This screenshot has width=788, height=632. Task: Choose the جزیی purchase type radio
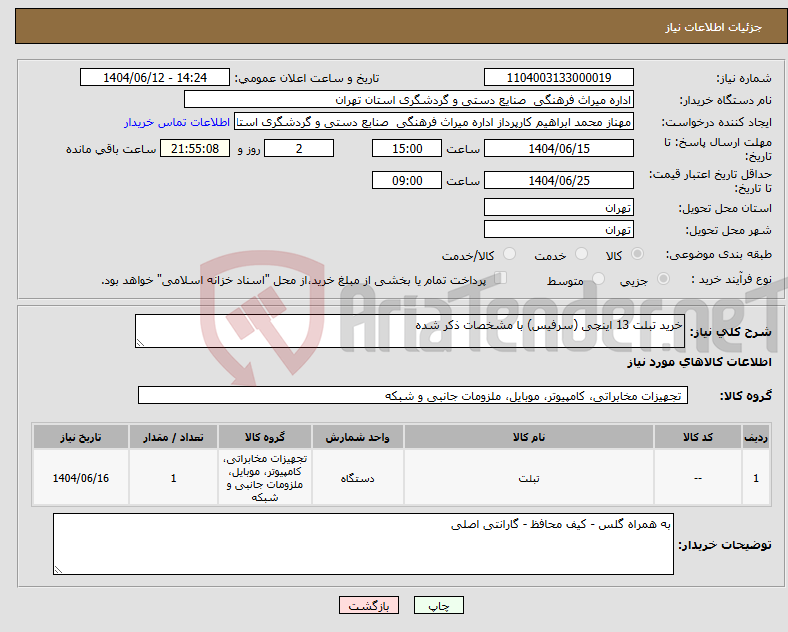(x=663, y=278)
